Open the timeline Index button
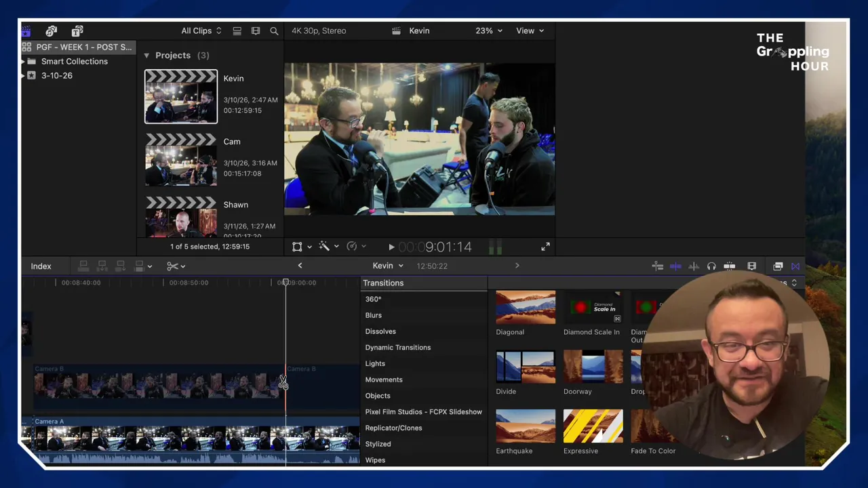Screen dimensions: 868x488 [x=41, y=266]
